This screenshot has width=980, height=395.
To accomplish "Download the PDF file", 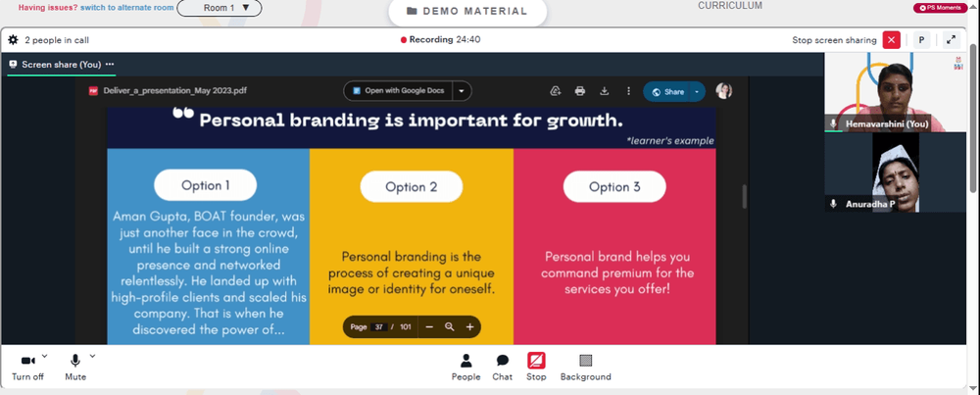I will coord(605,91).
